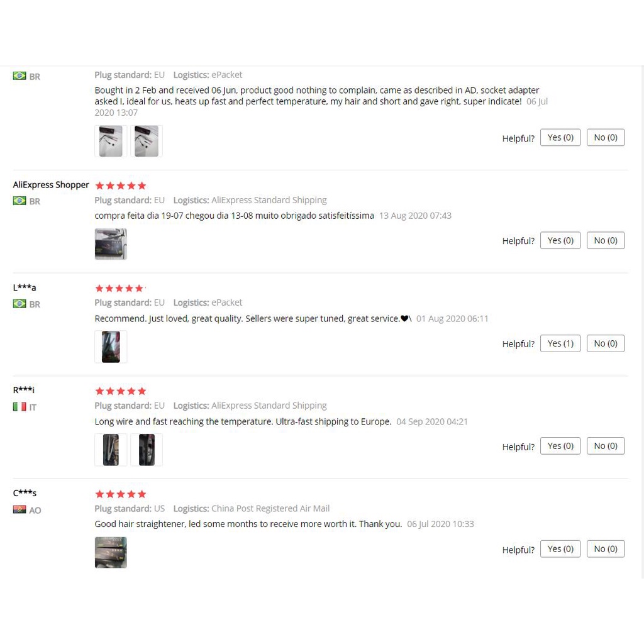This screenshot has width=644, height=644.
Task: Open second photo in Feb-Jun review
Action: (x=147, y=141)
